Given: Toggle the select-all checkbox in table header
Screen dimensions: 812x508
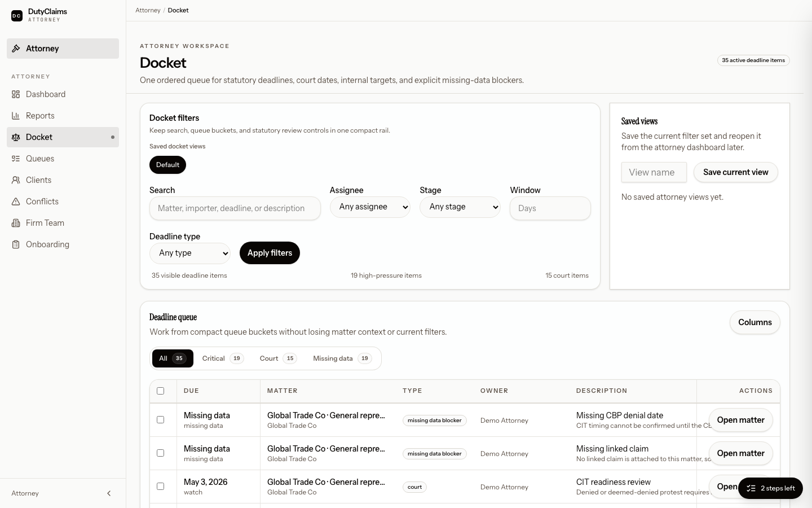Looking at the screenshot, I should pyautogui.click(x=161, y=391).
